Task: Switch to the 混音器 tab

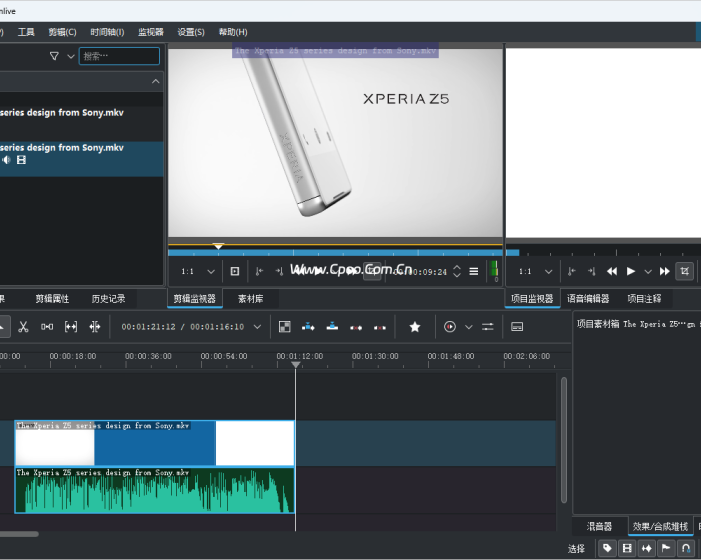Action: [599, 526]
